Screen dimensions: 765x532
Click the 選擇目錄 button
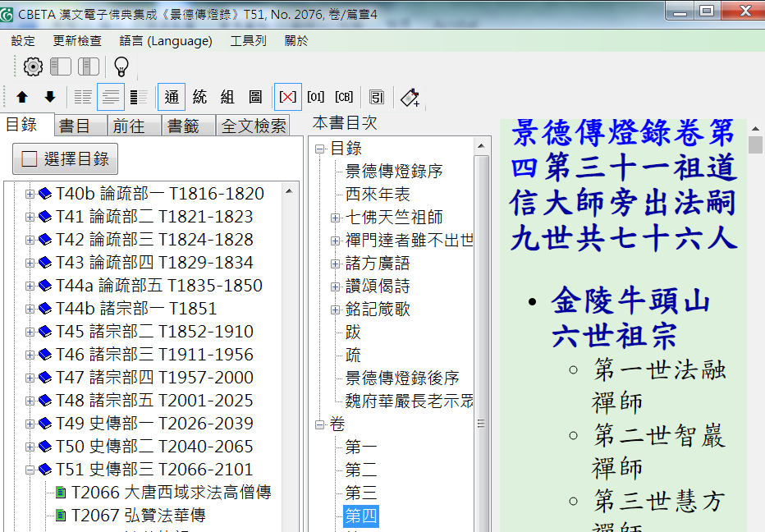click(66, 158)
